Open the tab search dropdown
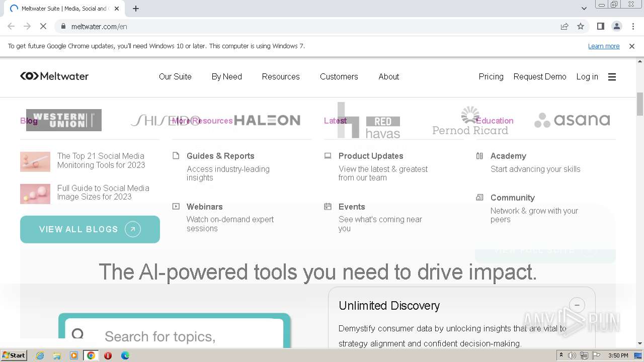 click(x=584, y=9)
